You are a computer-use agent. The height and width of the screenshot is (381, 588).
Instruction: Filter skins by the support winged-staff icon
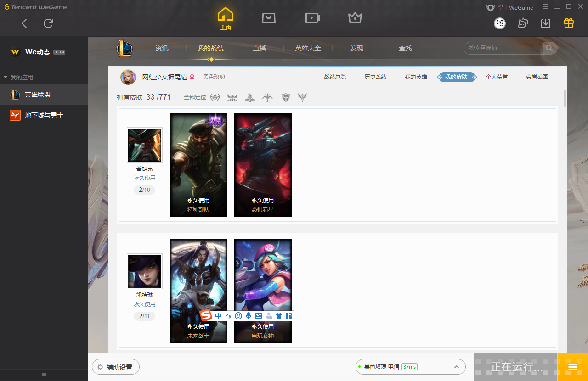click(302, 97)
